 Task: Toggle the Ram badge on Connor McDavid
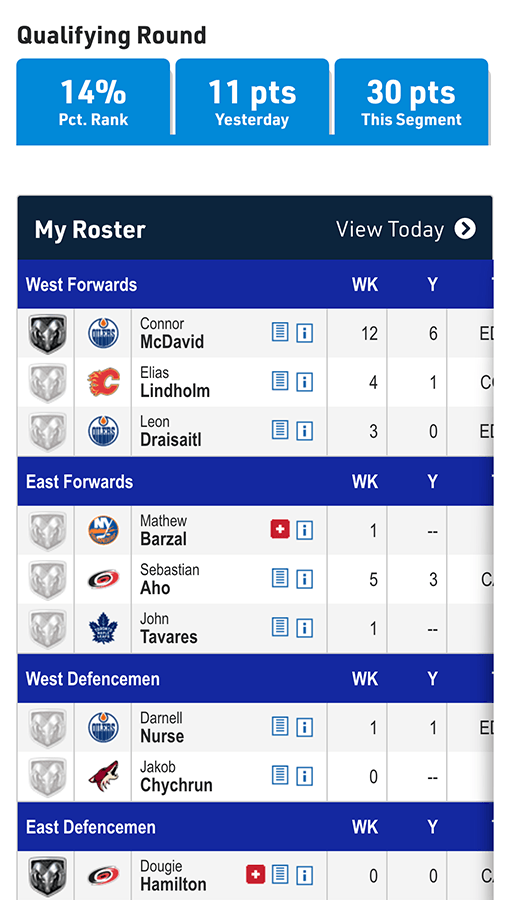pyautogui.click(x=47, y=333)
